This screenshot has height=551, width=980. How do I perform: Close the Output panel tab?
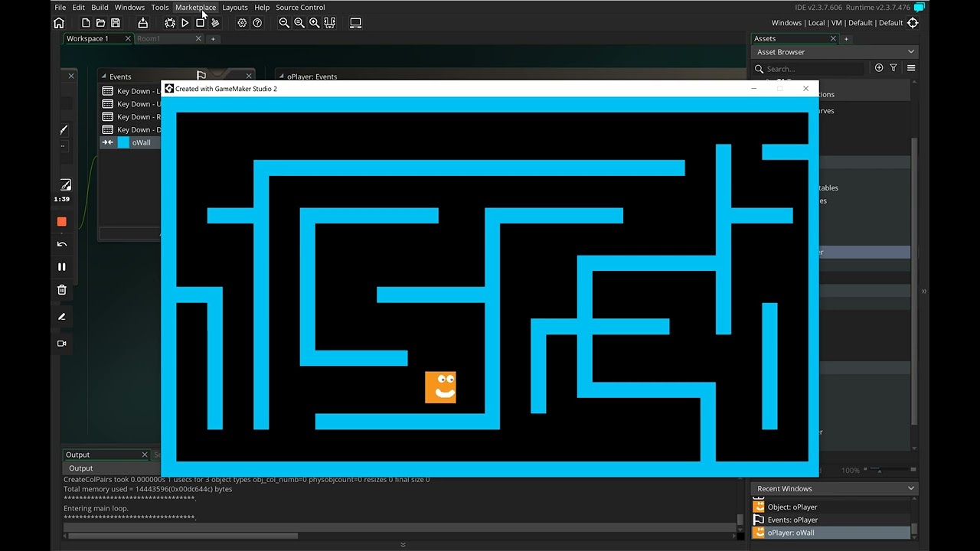(145, 455)
